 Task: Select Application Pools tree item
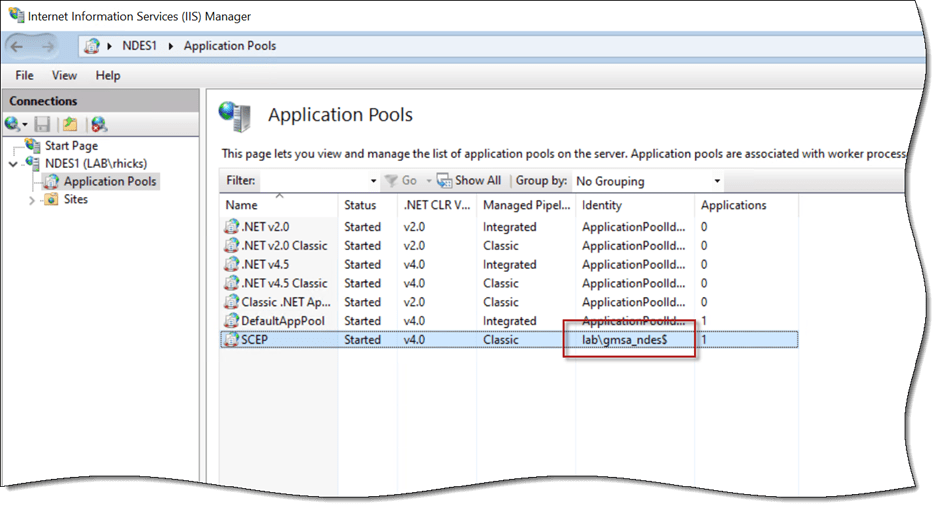[110, 181]
